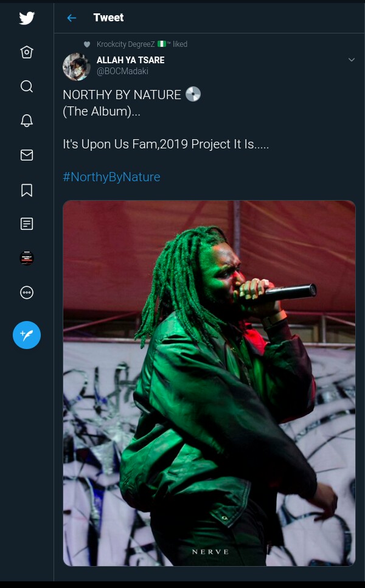365x588 pixels.
Task: Click the Tweet header title
Action: [108, 18]
